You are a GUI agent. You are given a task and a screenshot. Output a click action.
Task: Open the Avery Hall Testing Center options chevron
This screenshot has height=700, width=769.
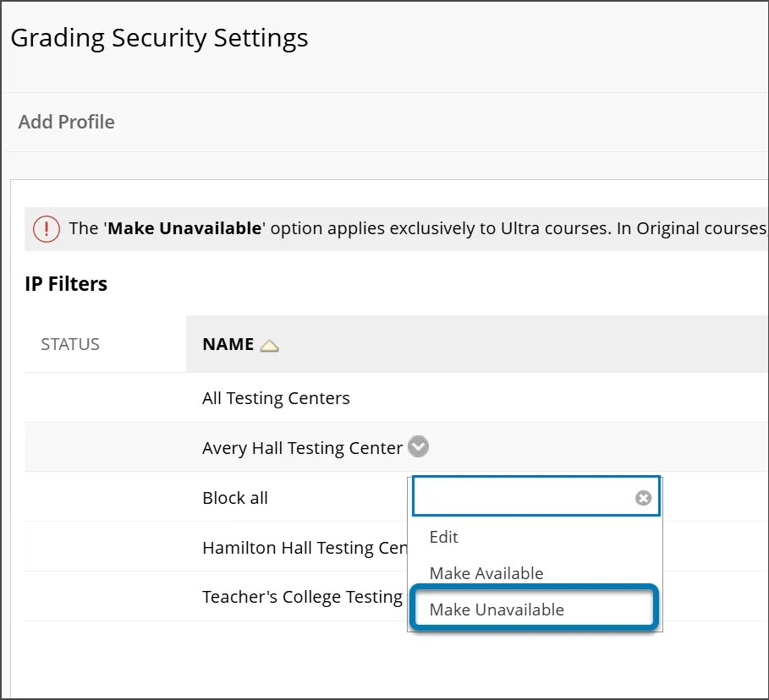coord(418,447)
